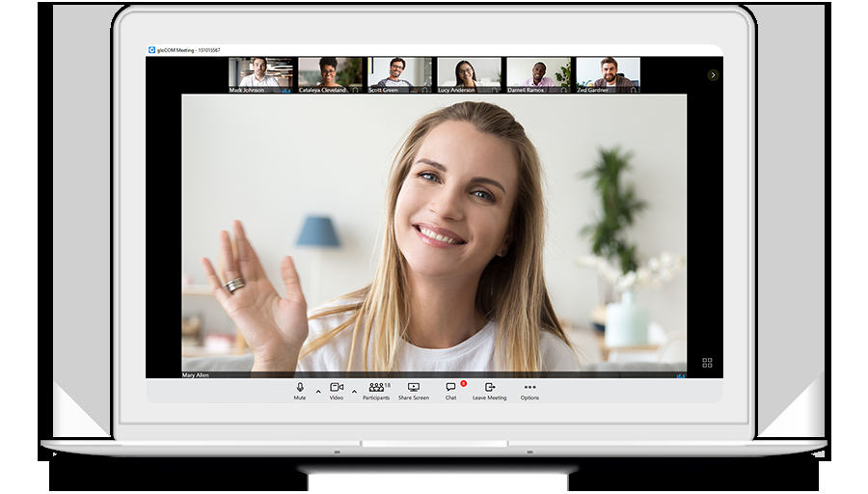Select Zed Gardner's video thumbnail
The height and width of the screenshot is (494, 868).
tap(608, 73)
